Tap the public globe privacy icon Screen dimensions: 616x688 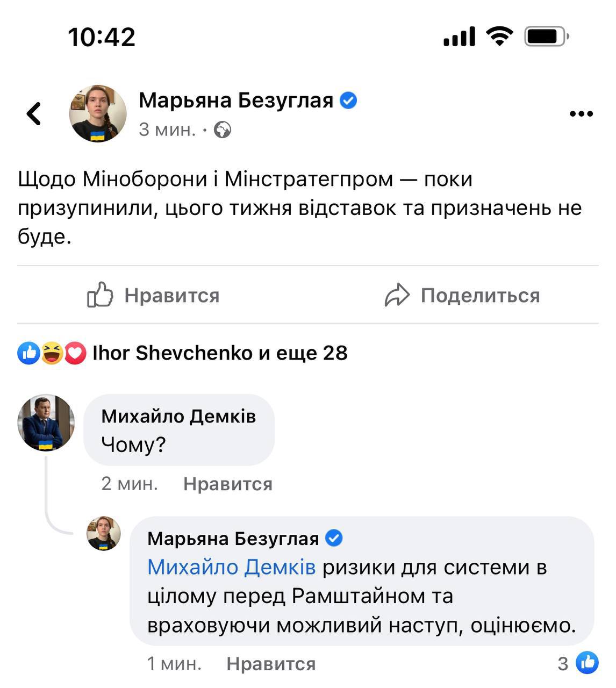(x=223, y=130)
